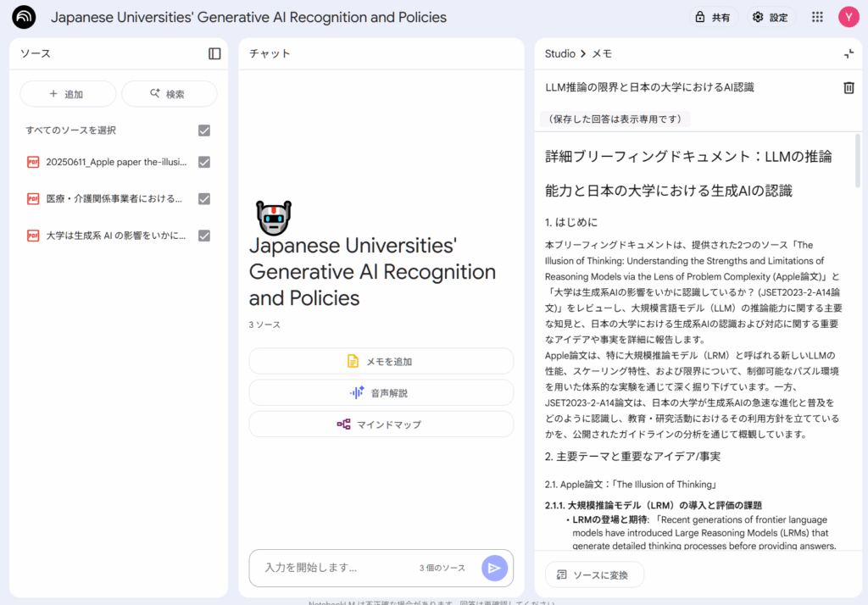This screenshot has height=605, width=868.
Task: Open source 医療・介護関係事業者における...
Action: [114, 199]
